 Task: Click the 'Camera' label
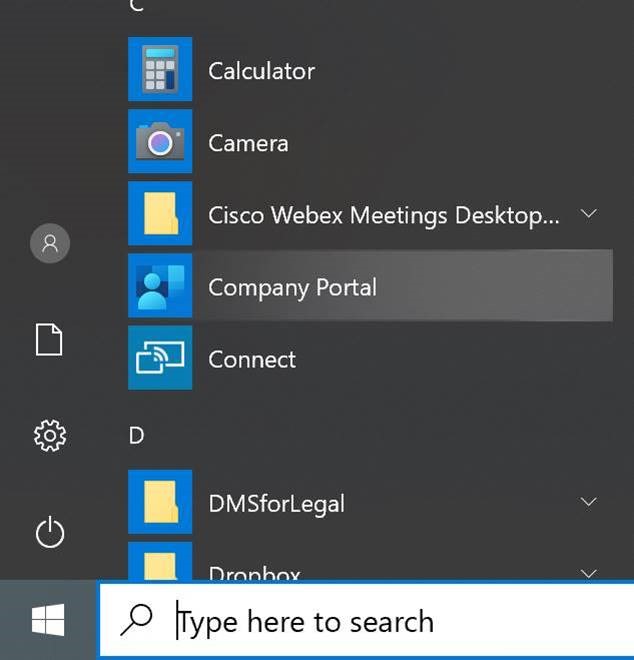point(248,143)
